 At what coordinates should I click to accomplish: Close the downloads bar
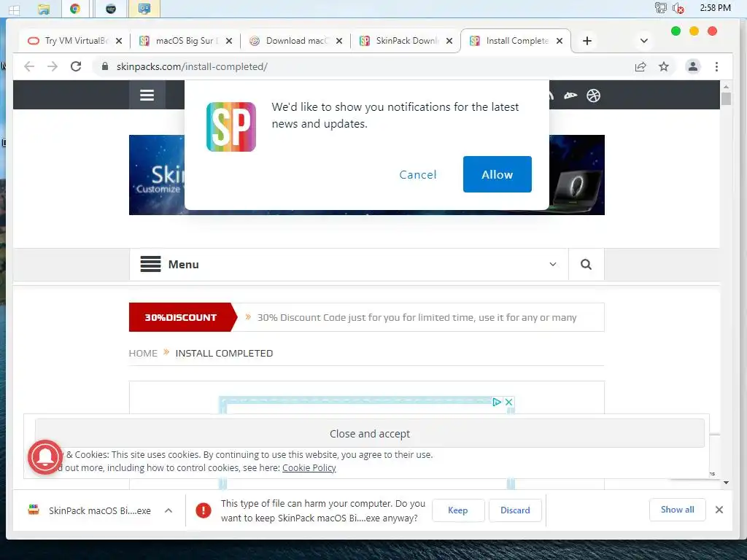[x=719, y=510]
